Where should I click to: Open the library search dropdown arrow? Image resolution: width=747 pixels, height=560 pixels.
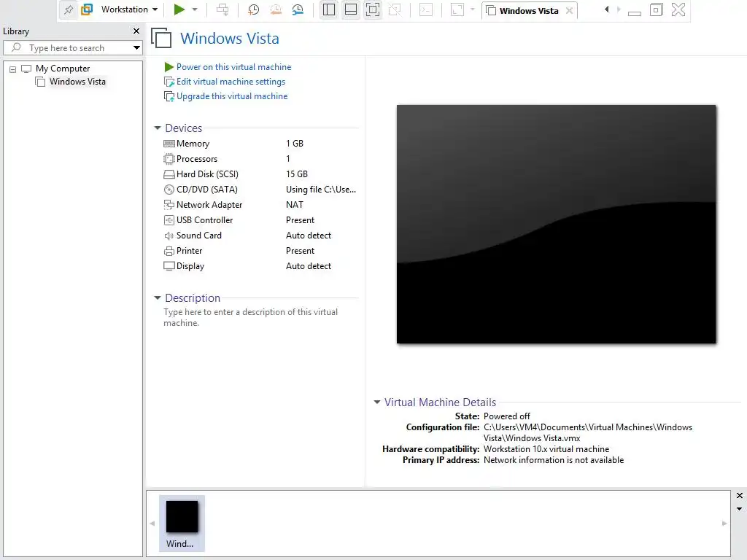point(136,47)
